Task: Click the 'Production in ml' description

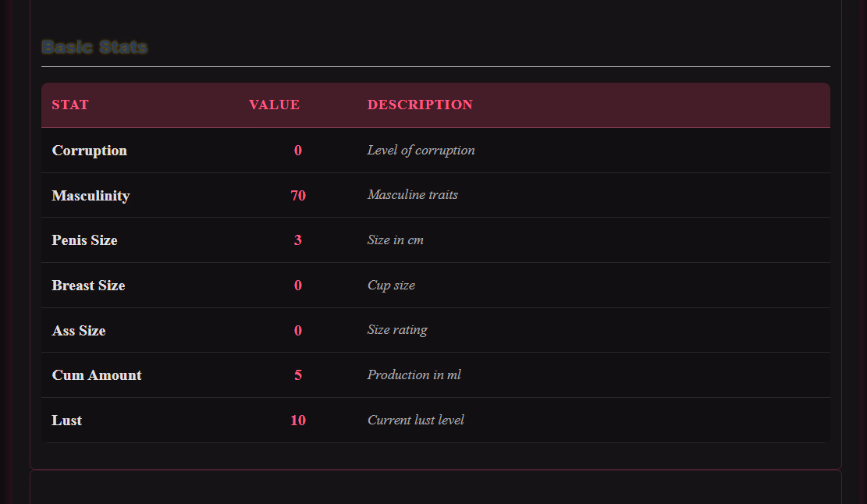Action: coord(414,375)
